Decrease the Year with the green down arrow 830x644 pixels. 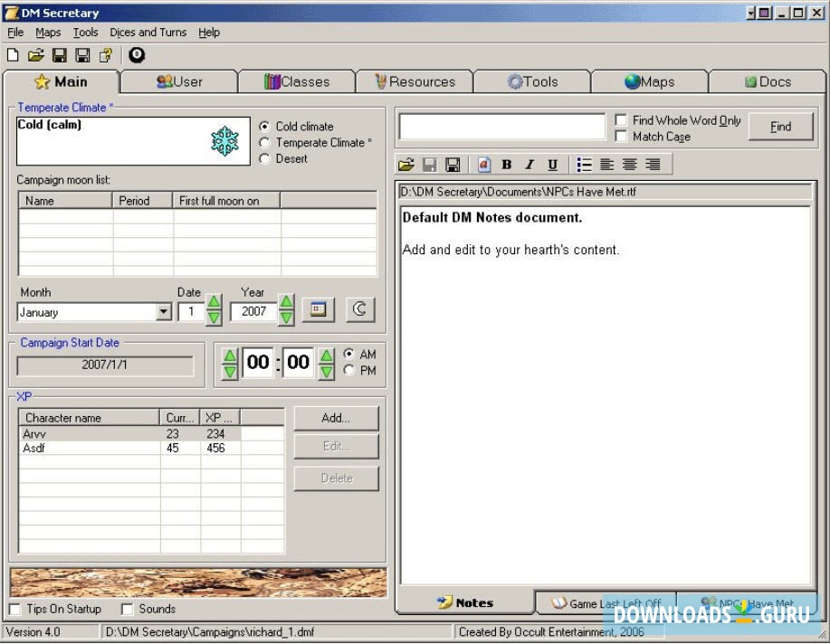(286, 317)
